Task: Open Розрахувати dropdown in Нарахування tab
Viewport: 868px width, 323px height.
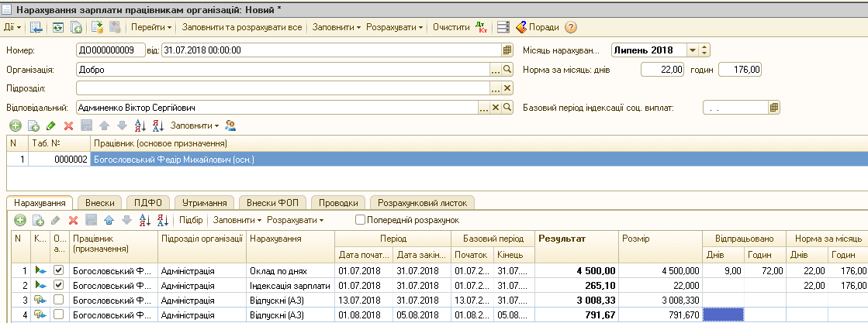Action: pyautogui.click(x=295, y=220)
